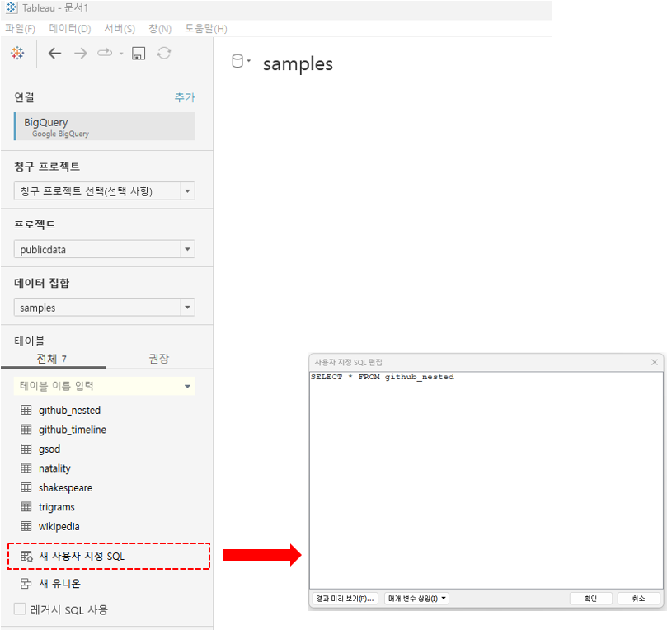Viewport: 672px width, 630px height.
Task: Open the 청구 프로젝트 선택 dropdown
Action: pos(105,191)
